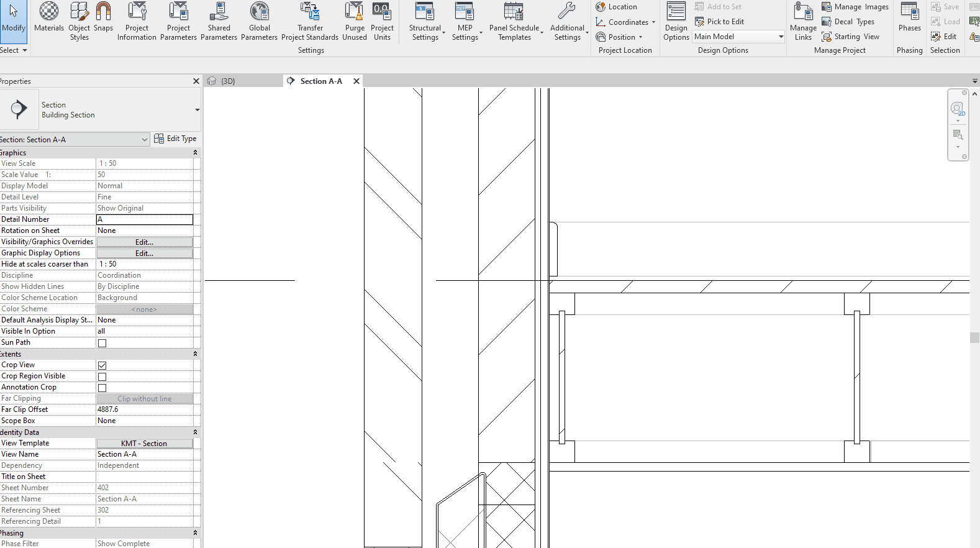
Task: Click Pick to Edit tool
Action: click(719, 22)
